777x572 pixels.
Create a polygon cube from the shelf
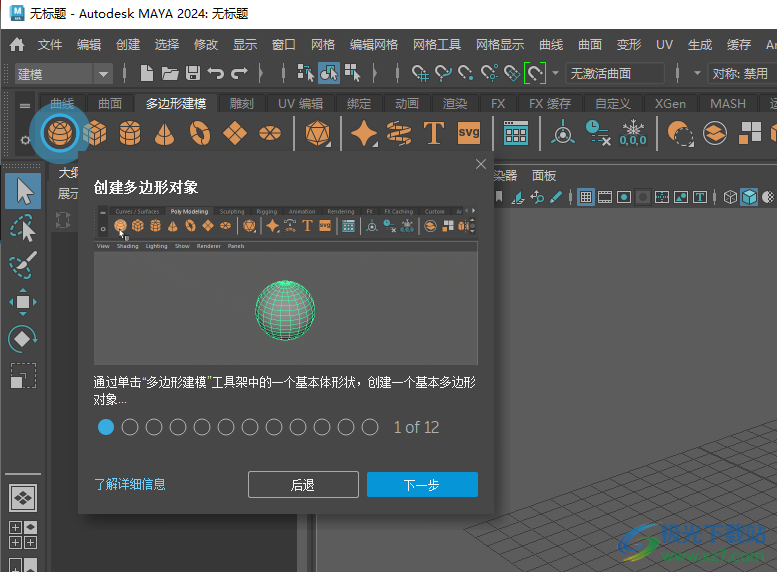click(95, 133)
